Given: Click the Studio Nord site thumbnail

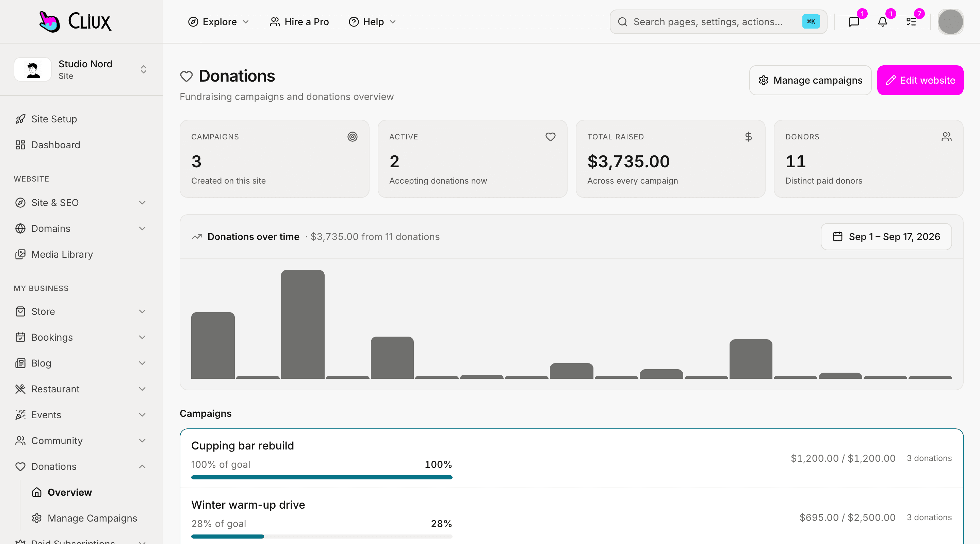Looking at the screenshot, I should pyautogui.click(x=33, y=70).
